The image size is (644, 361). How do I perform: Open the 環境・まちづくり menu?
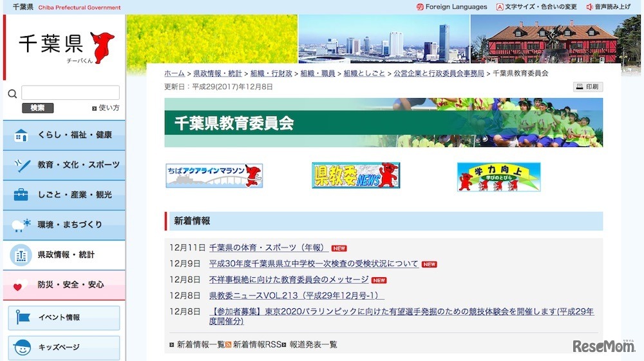(64, 225)
